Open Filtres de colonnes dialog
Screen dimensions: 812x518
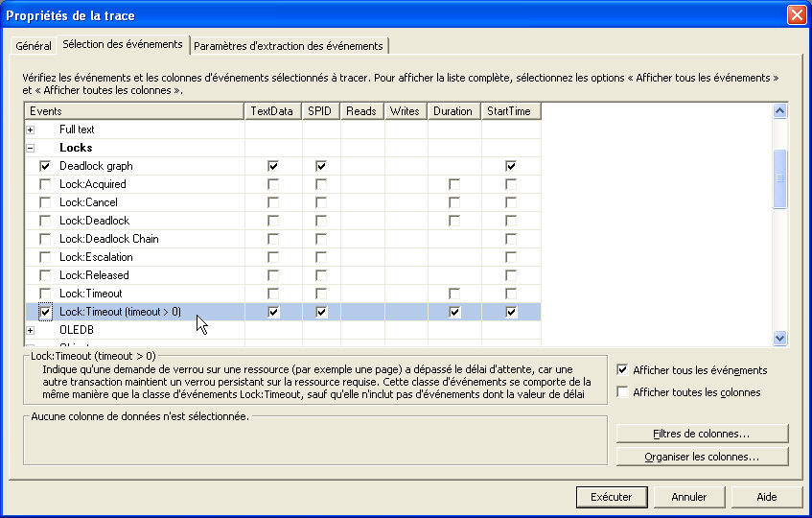tap(702, 434)
